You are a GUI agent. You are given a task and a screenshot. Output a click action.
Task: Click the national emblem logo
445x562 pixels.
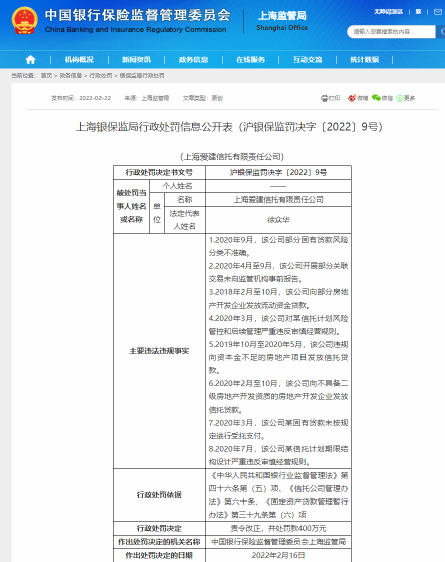25,20
